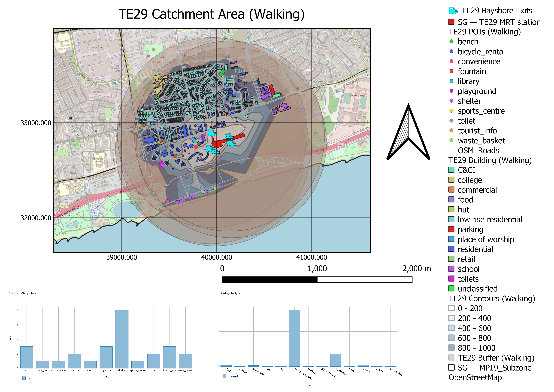Click the 800 - 1000 contour swatch
Viewport: 554px width, 392px height.
(451, 348)
